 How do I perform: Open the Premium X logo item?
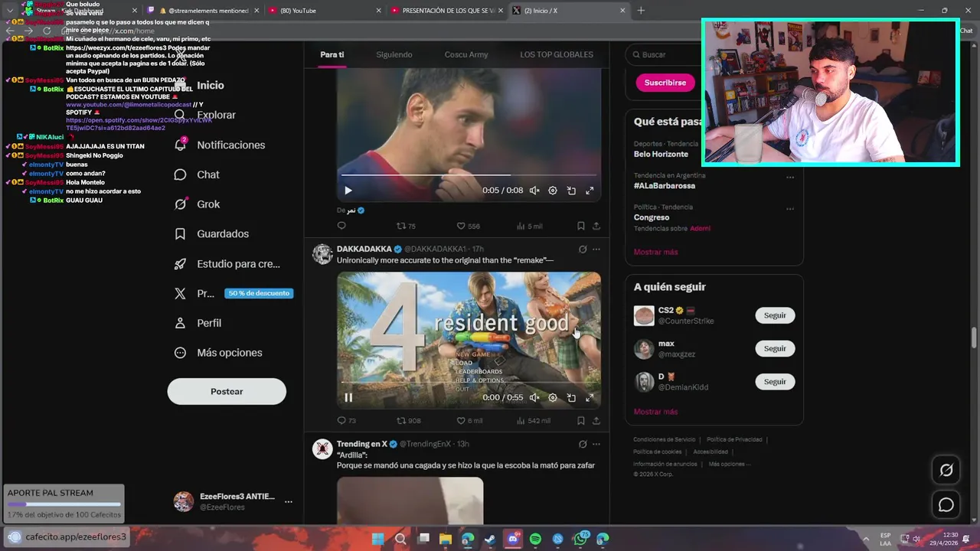coord(180,293)
